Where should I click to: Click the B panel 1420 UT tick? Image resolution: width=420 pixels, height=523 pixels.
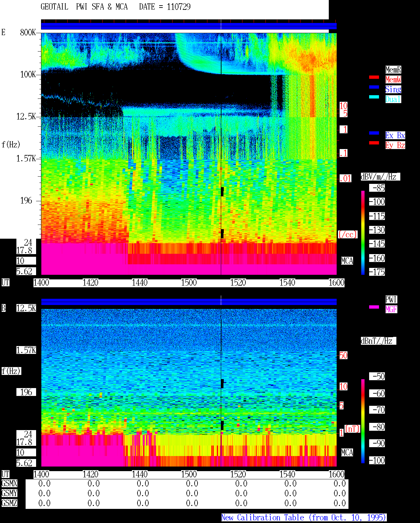click(91, 474)
